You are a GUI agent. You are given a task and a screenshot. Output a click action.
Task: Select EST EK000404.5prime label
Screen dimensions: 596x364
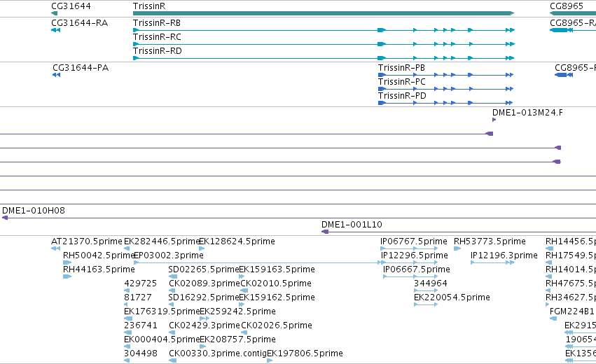(x=162, y=339)
